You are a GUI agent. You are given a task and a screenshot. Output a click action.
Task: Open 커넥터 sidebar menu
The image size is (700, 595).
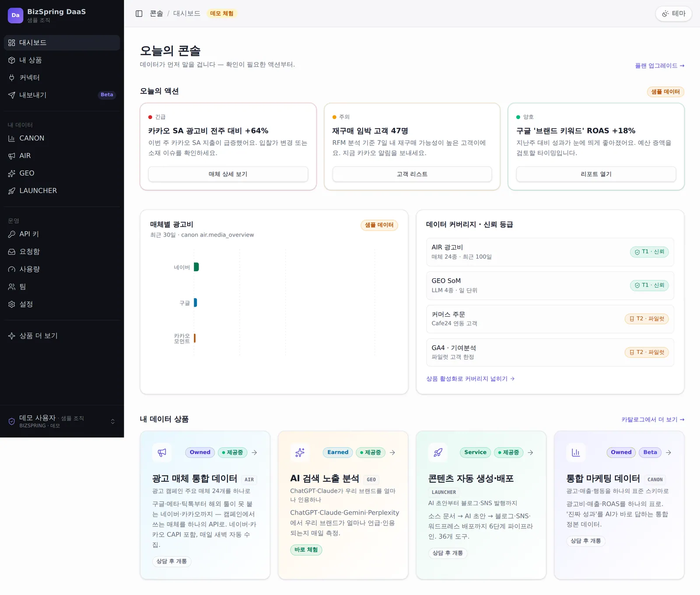[62, 77]
